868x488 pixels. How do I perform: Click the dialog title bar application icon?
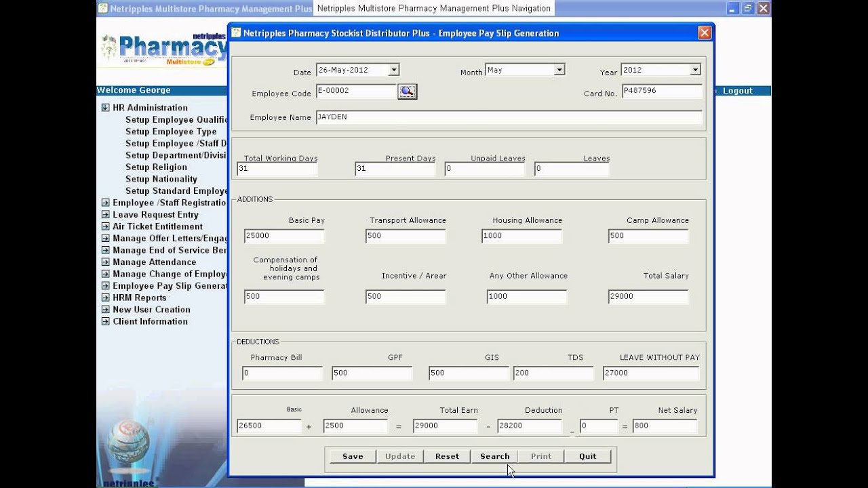tap(236, 33)
